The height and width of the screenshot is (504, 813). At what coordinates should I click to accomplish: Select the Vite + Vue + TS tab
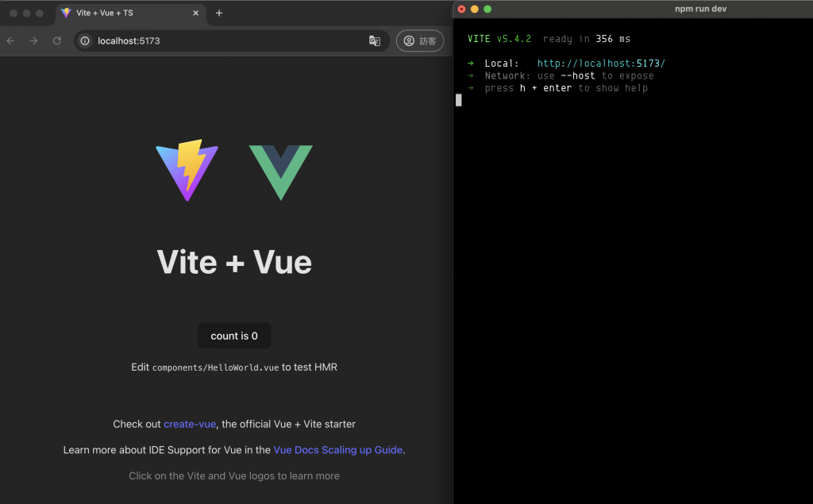click(x=131, y=13)
